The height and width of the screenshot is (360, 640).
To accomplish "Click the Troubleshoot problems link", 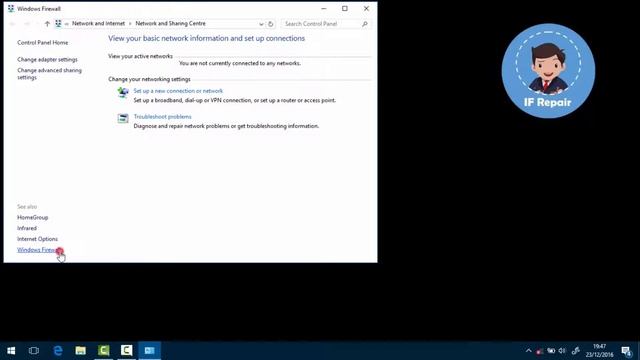I will 162,117.
